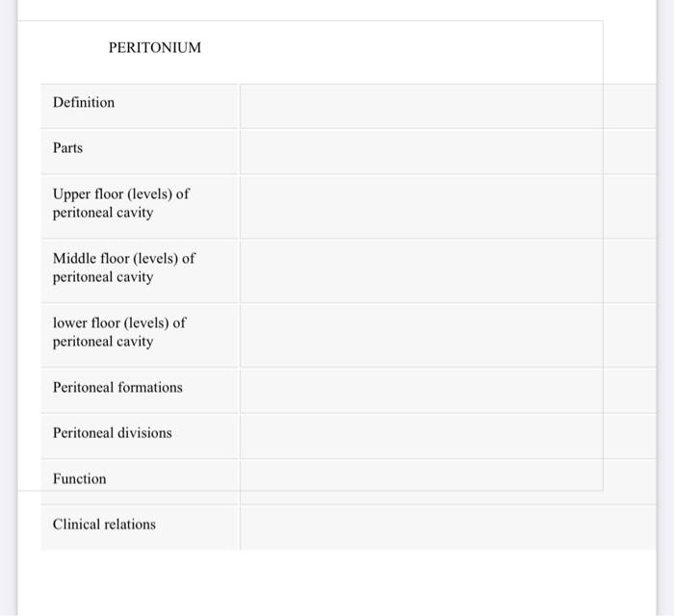The width and height of the screenshot is (674, 616).
Task: Click empty cell beside Middle floor row
Action: 449,270
